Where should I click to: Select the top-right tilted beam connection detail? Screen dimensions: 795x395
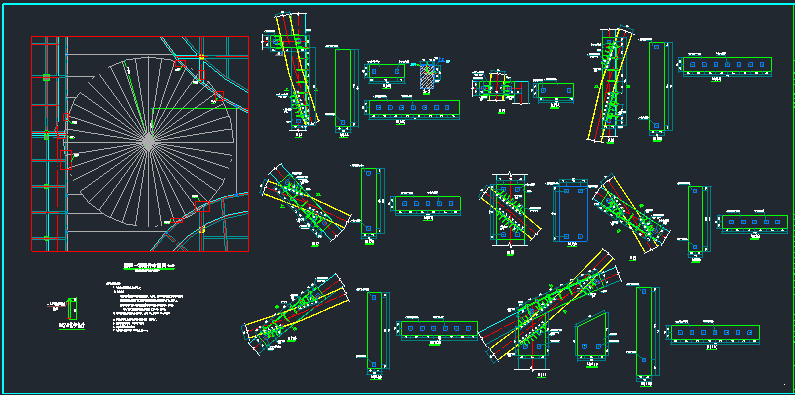[610, 84]
